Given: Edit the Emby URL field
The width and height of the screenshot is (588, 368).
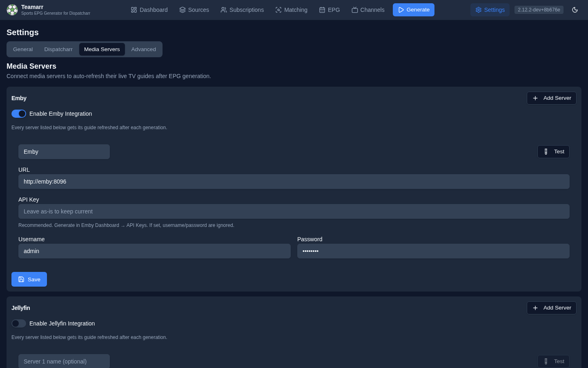Looking at the screenshot, I should [294, 182].
